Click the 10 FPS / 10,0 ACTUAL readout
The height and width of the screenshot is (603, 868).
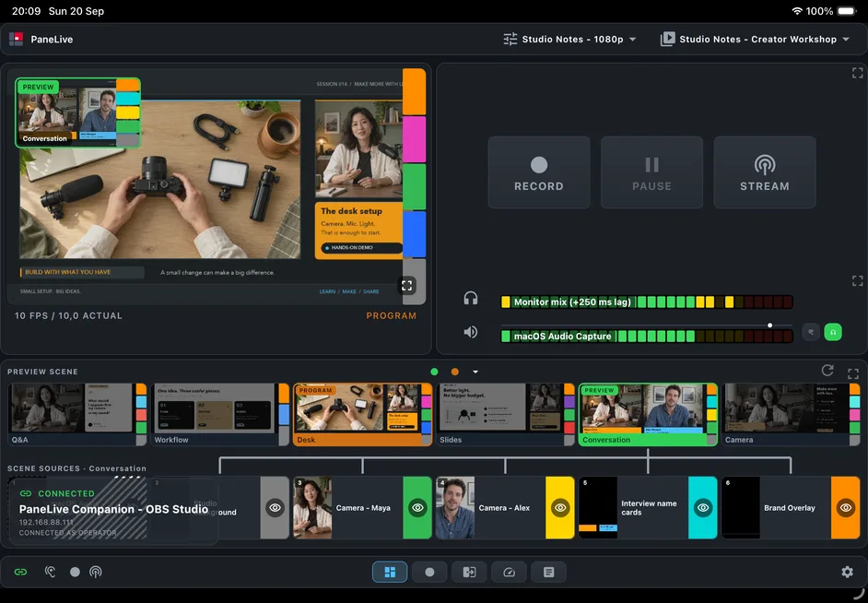[68, 315]
